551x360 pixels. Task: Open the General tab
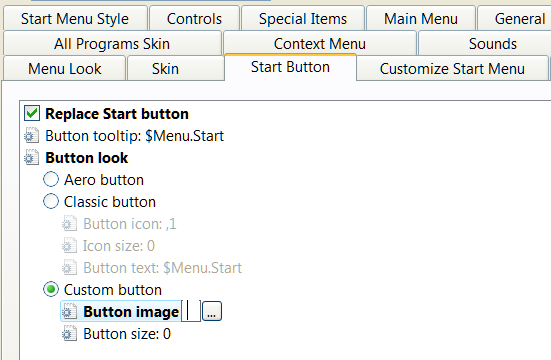515,19
